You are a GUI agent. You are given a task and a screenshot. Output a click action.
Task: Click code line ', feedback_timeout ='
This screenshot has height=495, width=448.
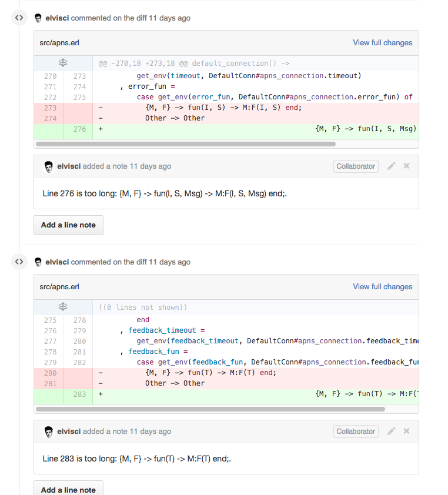click(x=162, y=330)
